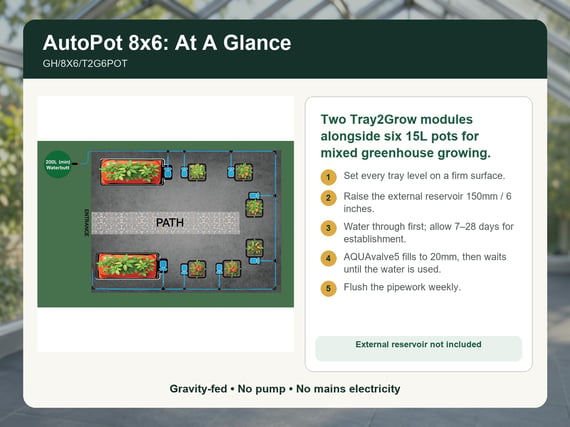Click the greenhouse layout diagram image
570x427 pixels.
click(165, 224)
